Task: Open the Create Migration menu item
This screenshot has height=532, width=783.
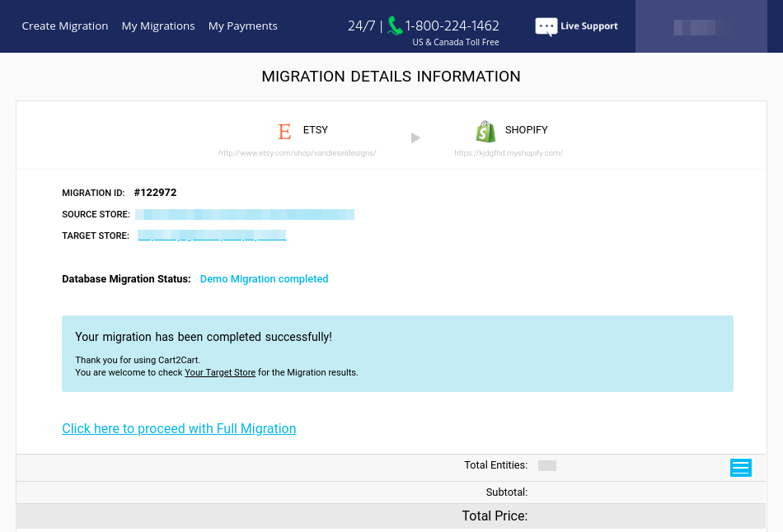Action: point(65,26)
